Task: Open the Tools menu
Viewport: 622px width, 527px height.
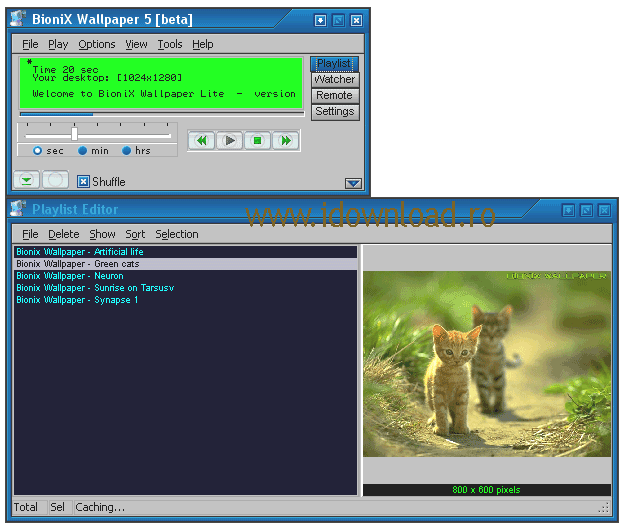Action: coord(170,44)
